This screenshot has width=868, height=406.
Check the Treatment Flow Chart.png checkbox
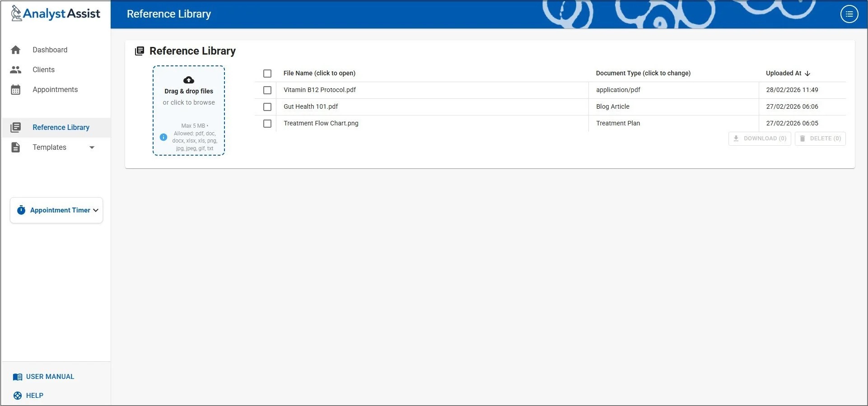click(x=267, y=124)
